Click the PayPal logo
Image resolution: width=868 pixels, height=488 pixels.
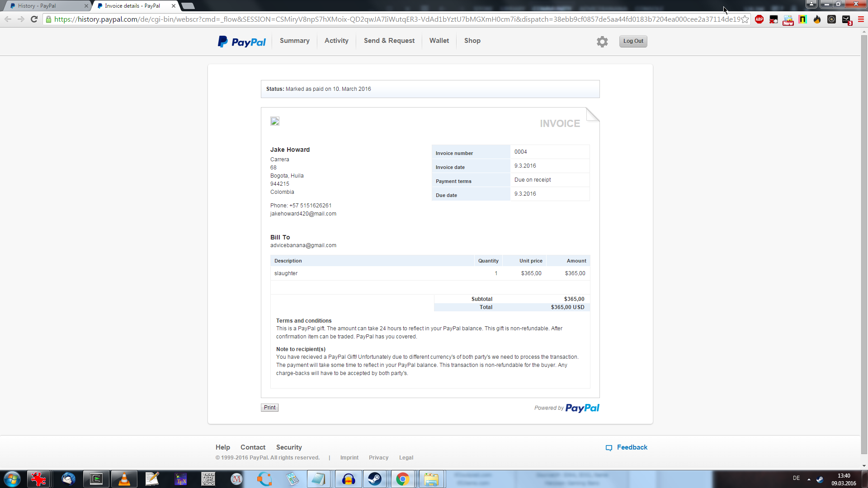pyautogui.click(x=242, y=42)
